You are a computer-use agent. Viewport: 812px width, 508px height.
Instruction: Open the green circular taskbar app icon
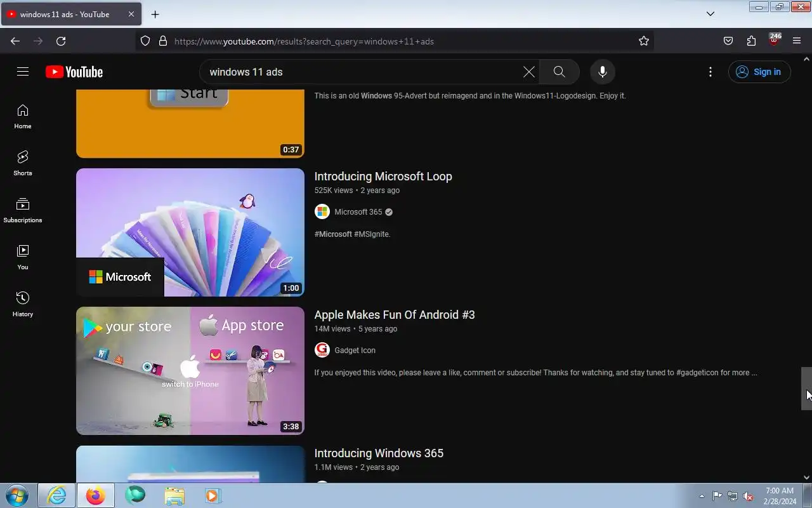pos(135,495)
